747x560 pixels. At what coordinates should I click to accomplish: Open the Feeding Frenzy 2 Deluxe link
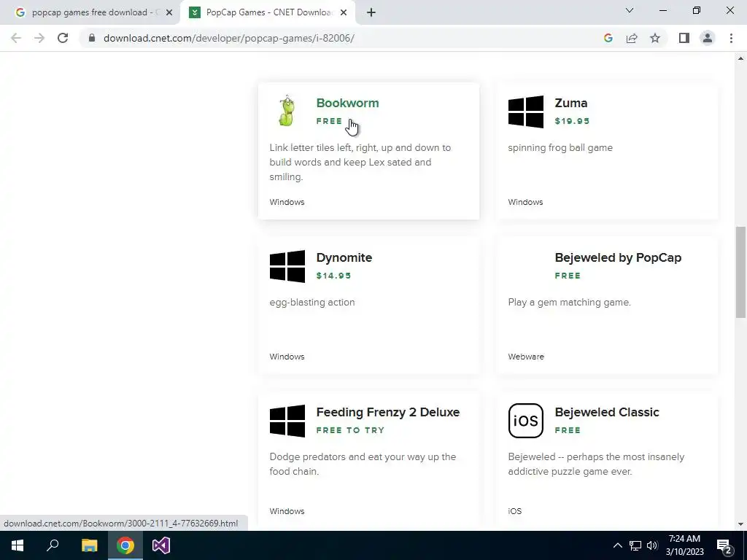[x=388, y=412]
